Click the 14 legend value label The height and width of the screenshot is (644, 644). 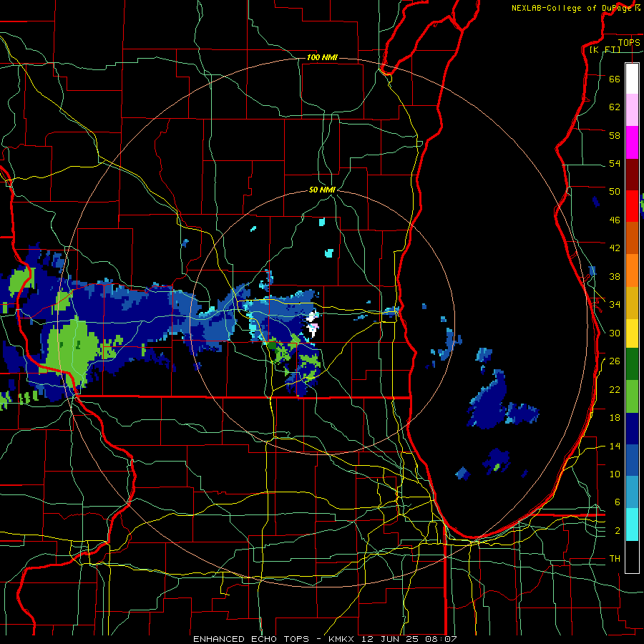615,446
